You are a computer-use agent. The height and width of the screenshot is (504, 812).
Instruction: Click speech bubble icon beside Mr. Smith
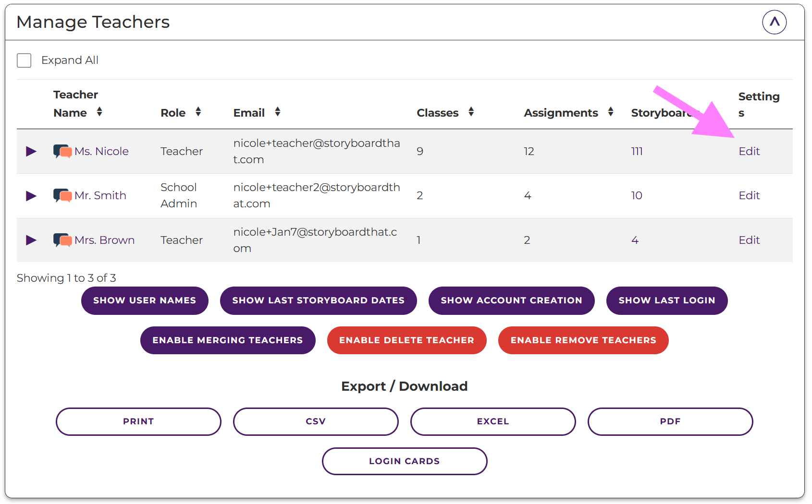(x=62, y=195)
